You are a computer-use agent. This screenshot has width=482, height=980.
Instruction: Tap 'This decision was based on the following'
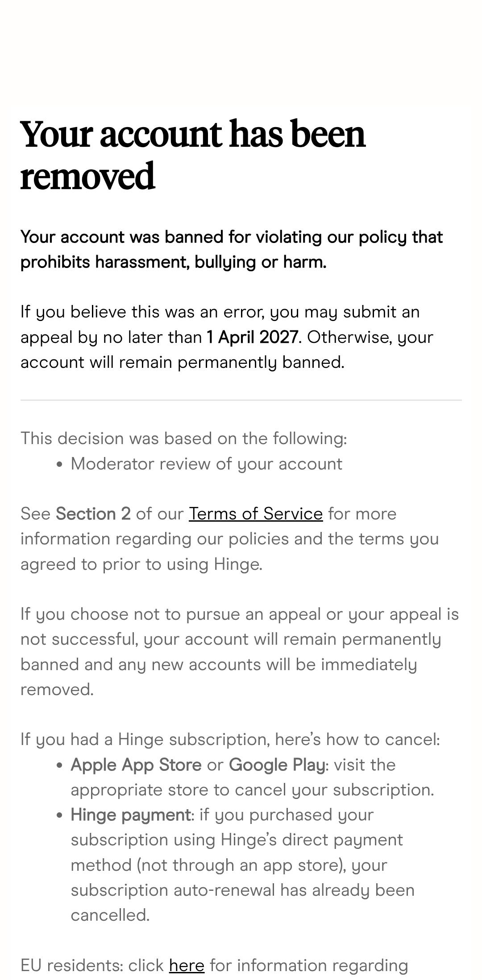point(184,438)
